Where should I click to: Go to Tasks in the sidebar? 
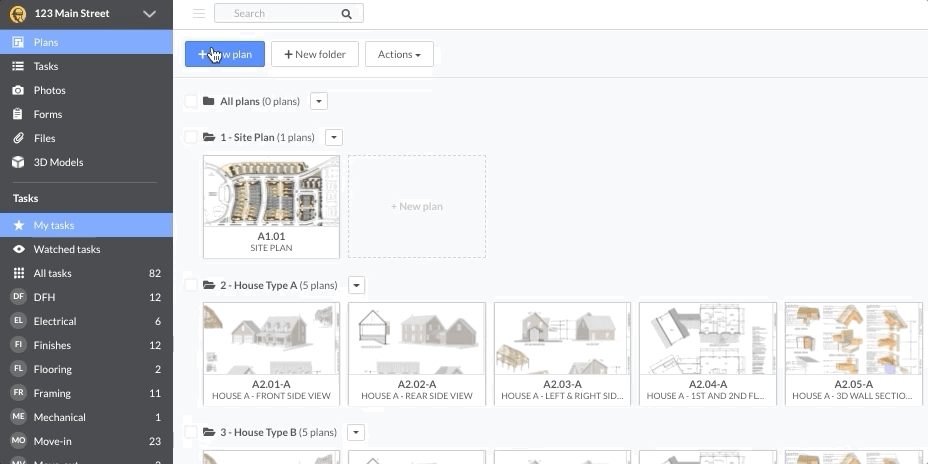click(86, 66)
